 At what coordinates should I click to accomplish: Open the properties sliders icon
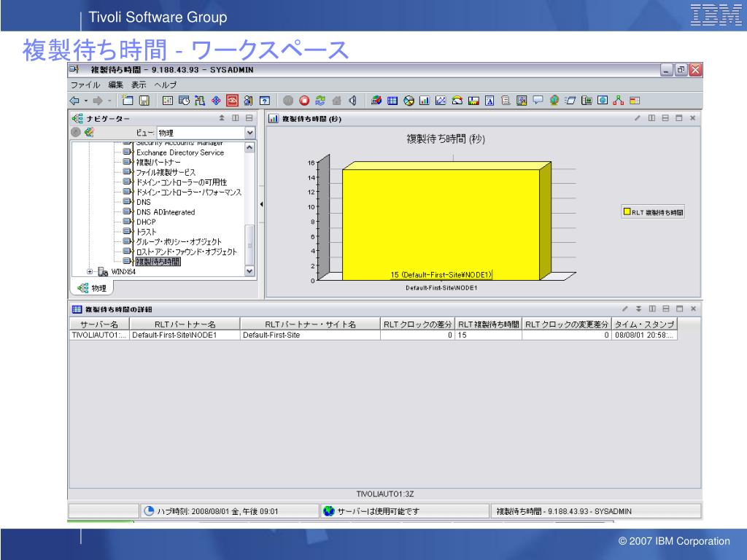coord(168,101)
